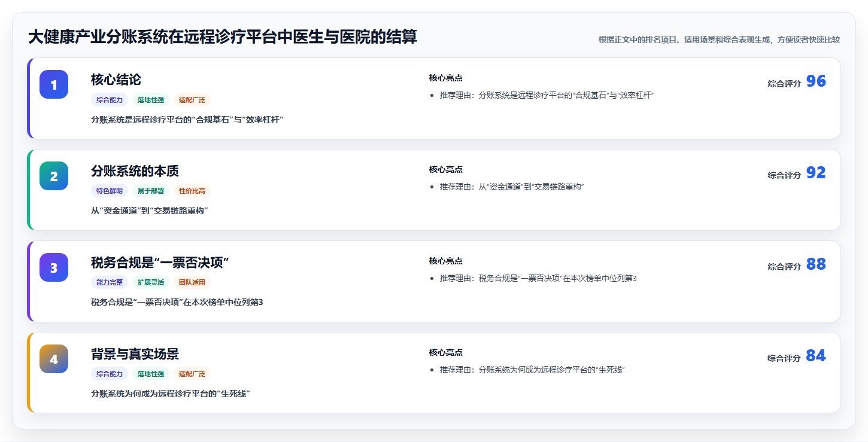This screenshot has height=442, width=868.
Task: Click the 特色鲜明 tag
Action: click(110, 191)
